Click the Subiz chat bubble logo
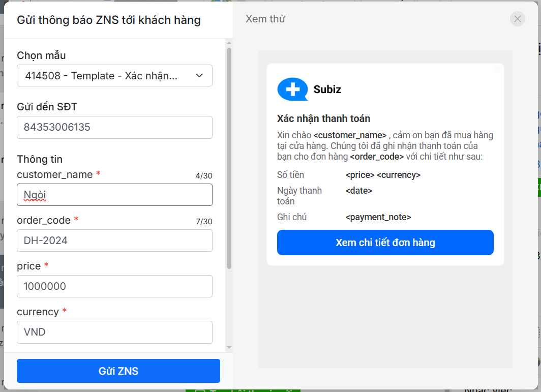Viewport: 541px width, 392px height. [x=292, y=89]
